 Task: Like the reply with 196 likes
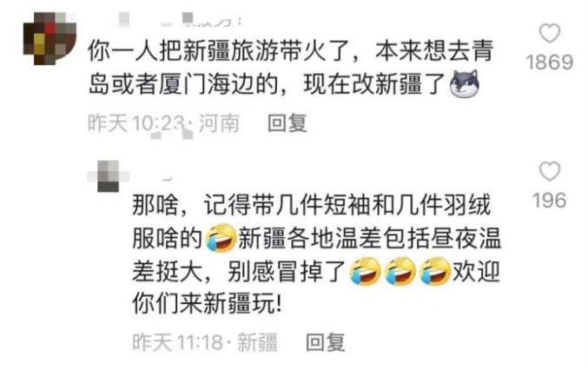coord(550,171)
